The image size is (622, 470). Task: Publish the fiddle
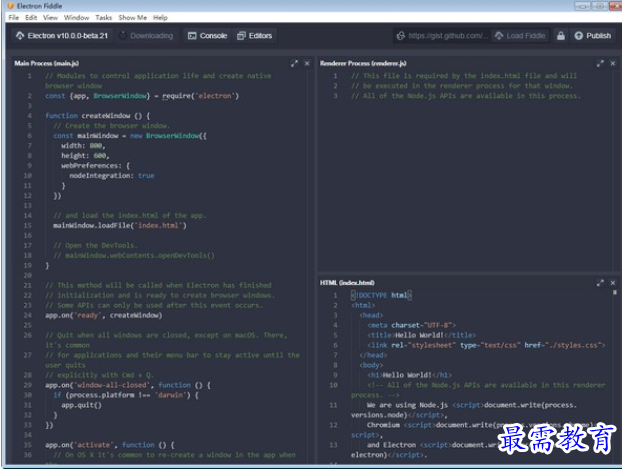(x=593, y=36)
